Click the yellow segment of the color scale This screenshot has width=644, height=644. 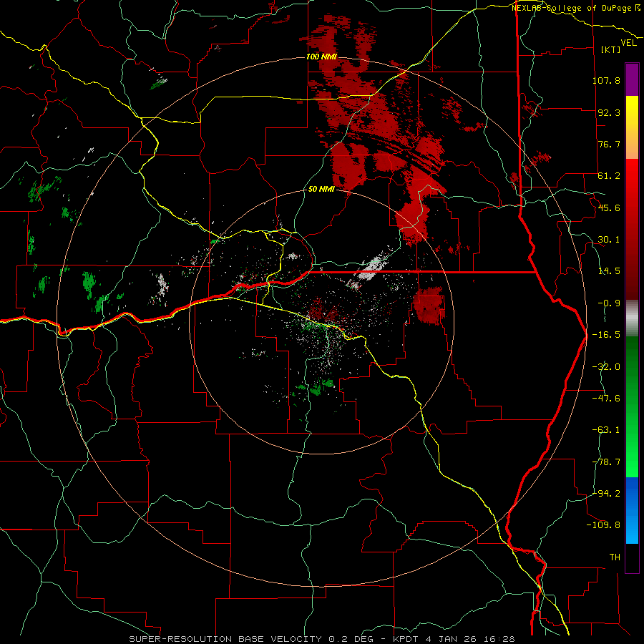click(x=632, y=127)
